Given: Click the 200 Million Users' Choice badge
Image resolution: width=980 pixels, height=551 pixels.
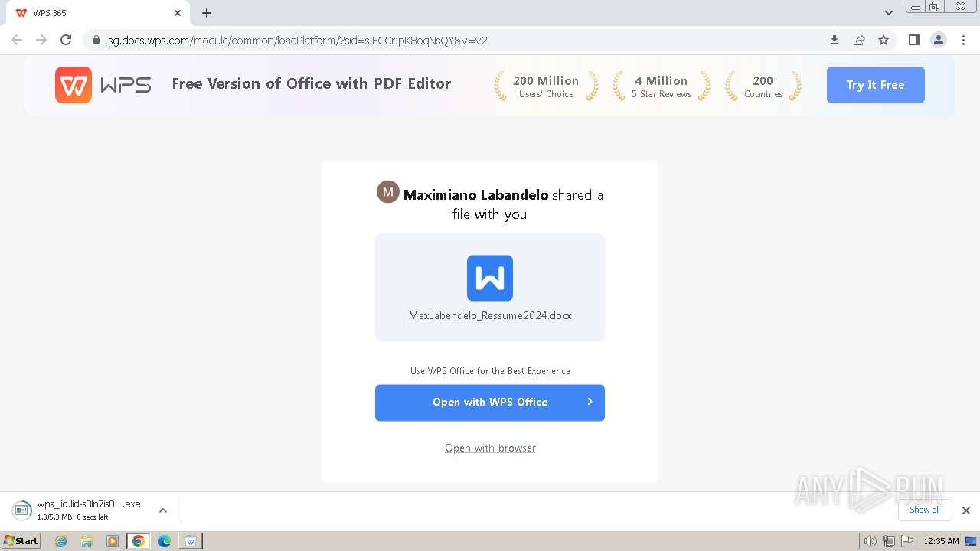Looking at the screenshot, I should point(546,86).
